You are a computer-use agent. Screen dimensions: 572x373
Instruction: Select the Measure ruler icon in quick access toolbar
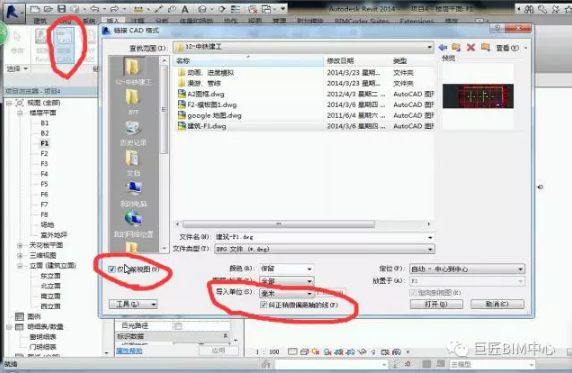138,9
